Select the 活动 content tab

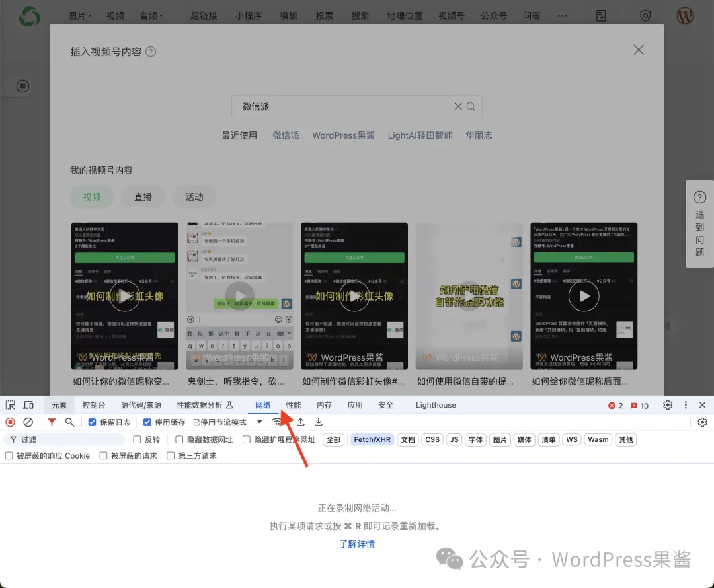click(194, 197)
